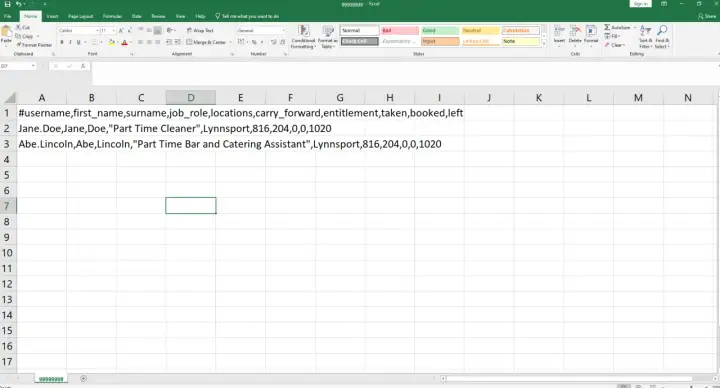
Task: Click the Sign in button
Action: click(x=640, y=4)
